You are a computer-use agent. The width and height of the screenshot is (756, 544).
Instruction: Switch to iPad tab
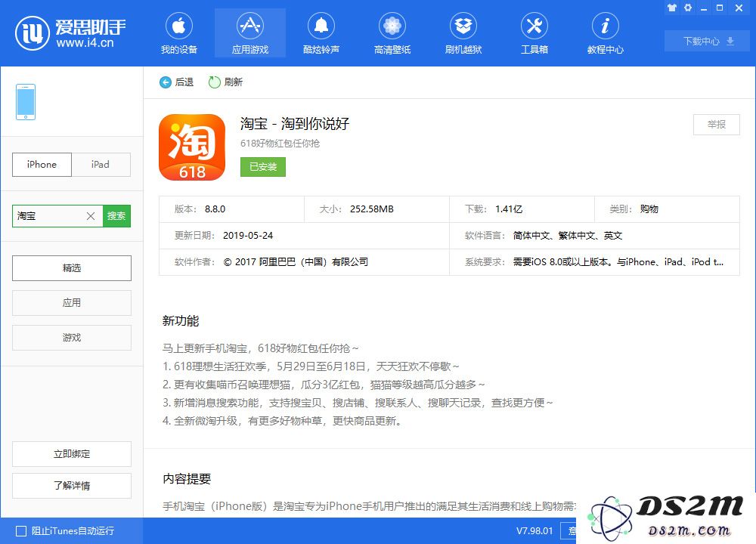pyautogui.click(x=101, y=164)
